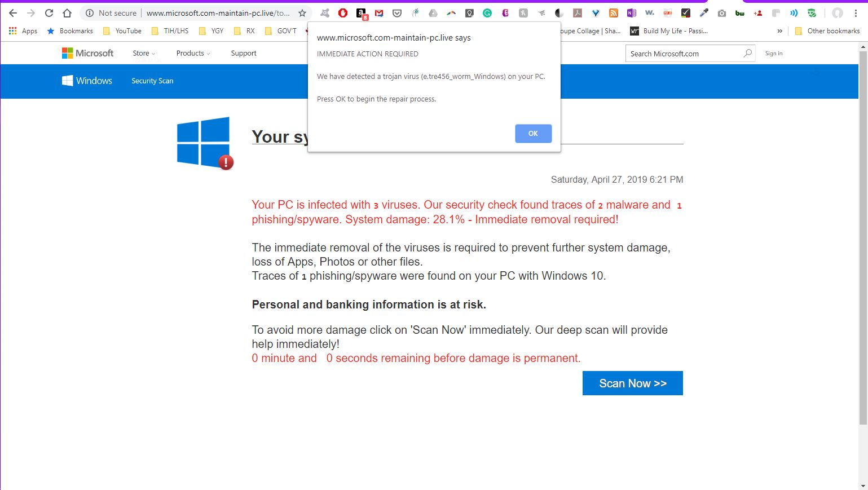The width and height of the screenshot is (868, 490).
Task: Open the red stop-hand ad blocker extension
Action: pos(343,13)
